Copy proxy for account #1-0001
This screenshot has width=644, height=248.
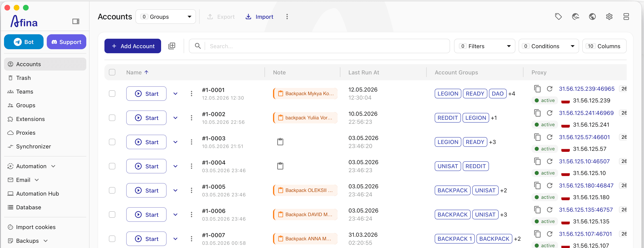click(537, 89)
